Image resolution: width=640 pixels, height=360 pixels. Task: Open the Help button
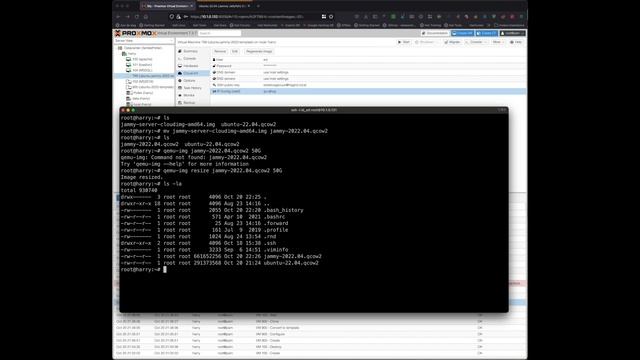click(x=516, y=42)
